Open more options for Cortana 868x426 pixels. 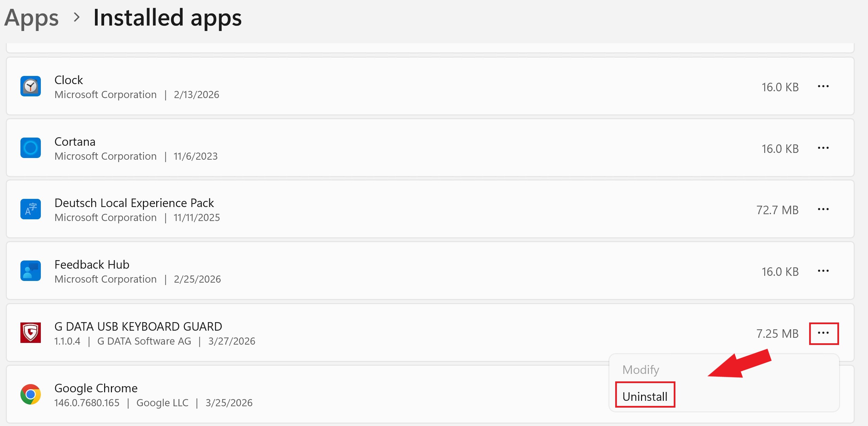tap(823, 148)
